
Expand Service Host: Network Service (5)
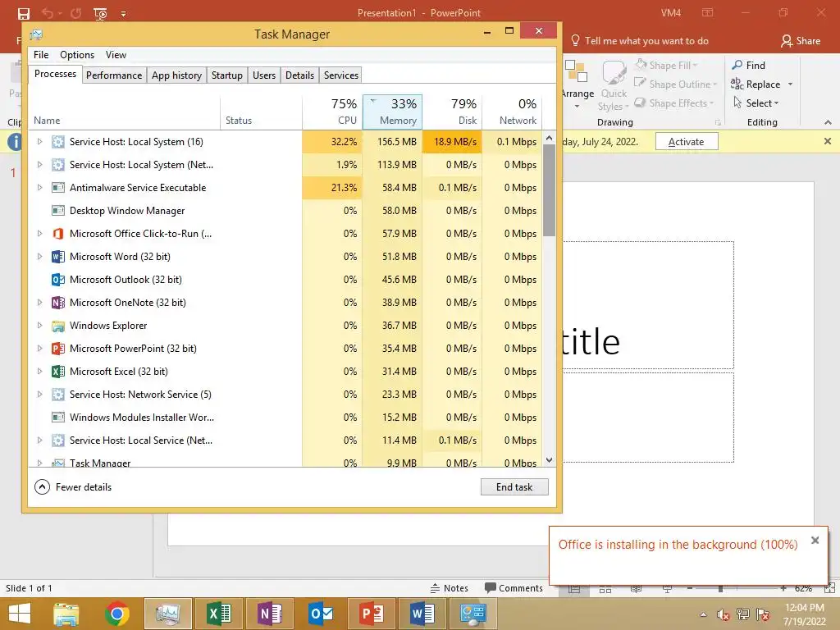tap(39, 395)
